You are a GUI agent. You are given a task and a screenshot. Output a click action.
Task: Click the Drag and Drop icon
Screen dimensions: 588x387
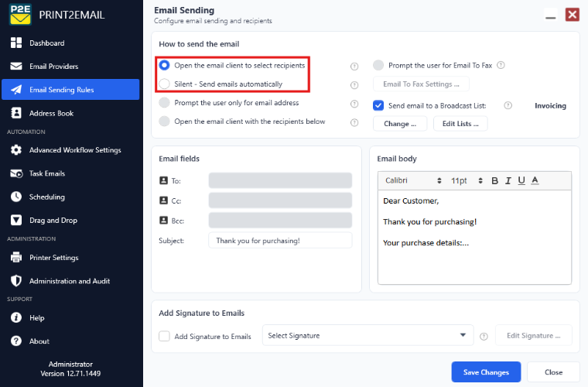click(16, 220)
